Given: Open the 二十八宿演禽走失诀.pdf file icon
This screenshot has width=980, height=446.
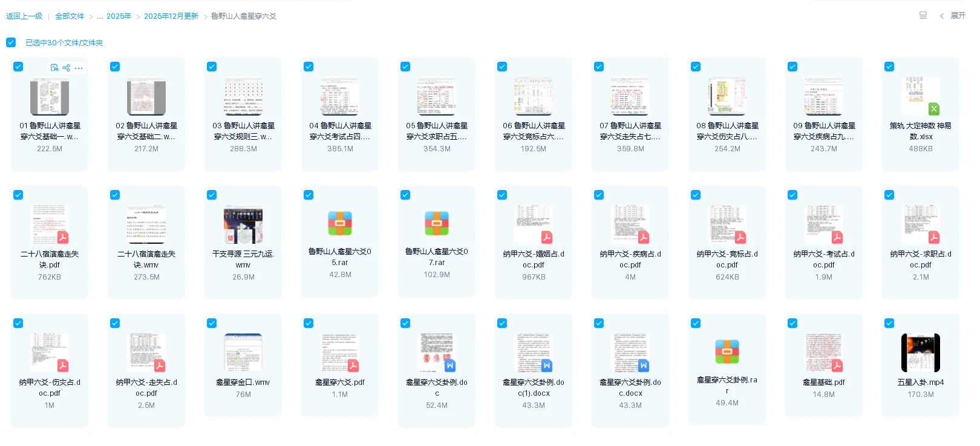Looking at the screenshot, I should pyautogui.click(x=50, y=225).
